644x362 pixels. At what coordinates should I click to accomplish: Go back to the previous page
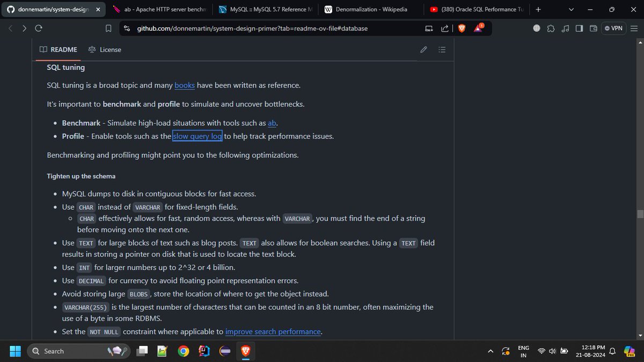pyautogui.click(x=11, y=28)
